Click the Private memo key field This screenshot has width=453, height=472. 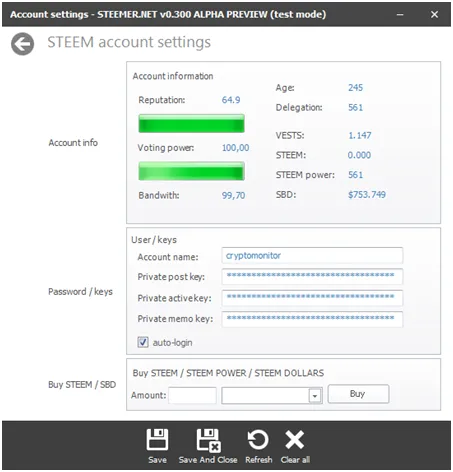click(312, 319)
